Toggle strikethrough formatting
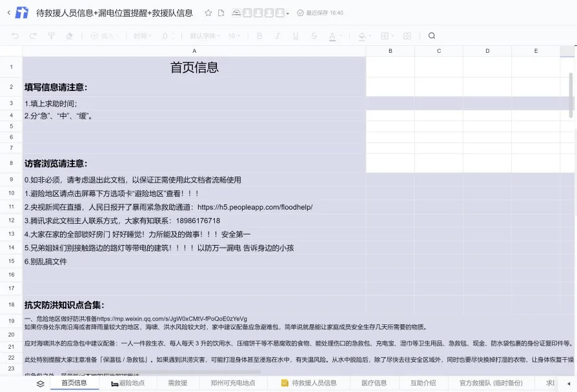The width and height of the screenshot is (577, 392). tap(314, 35)
